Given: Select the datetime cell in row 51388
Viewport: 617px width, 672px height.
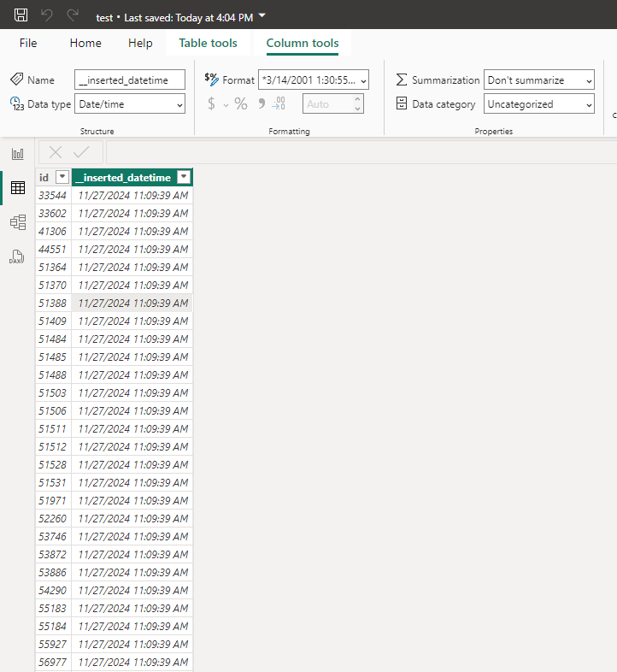Looking at the screenshot, I should 132,304.
